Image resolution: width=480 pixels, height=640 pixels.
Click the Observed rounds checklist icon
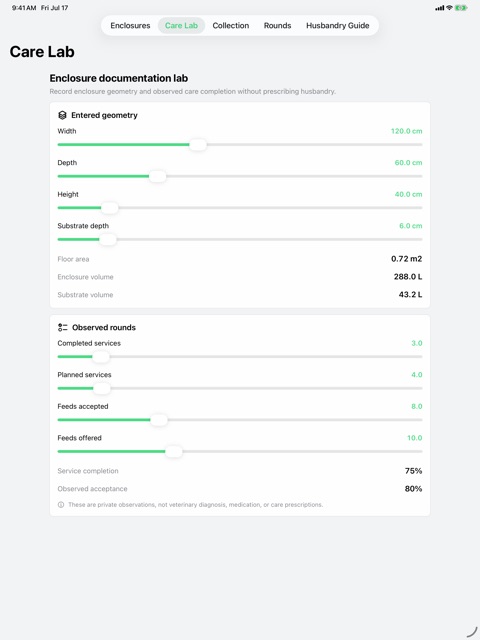[62, 327]
